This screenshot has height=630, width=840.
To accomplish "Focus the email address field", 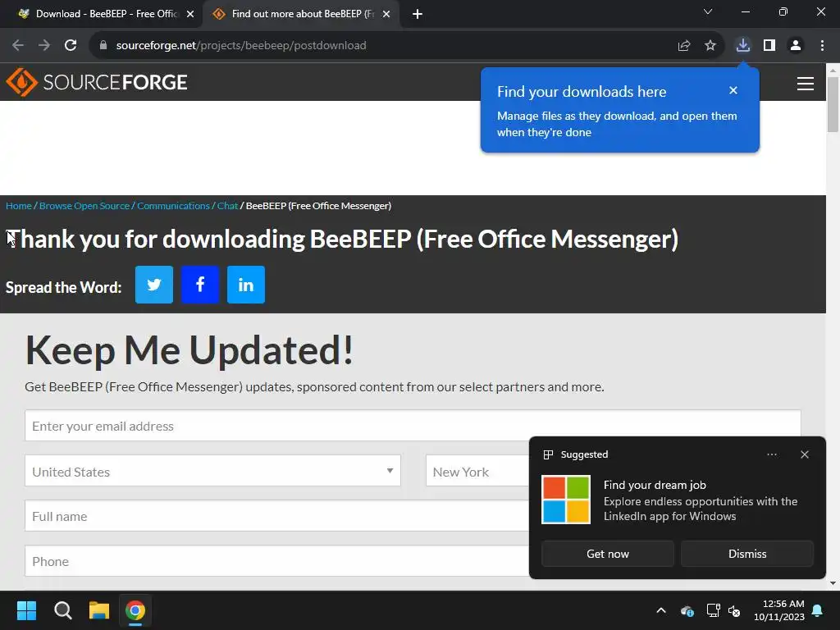I will coord(413,426).
